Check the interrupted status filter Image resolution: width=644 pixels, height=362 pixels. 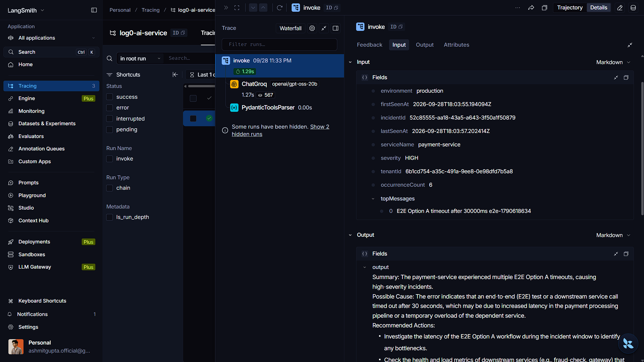tap(110, 119)
